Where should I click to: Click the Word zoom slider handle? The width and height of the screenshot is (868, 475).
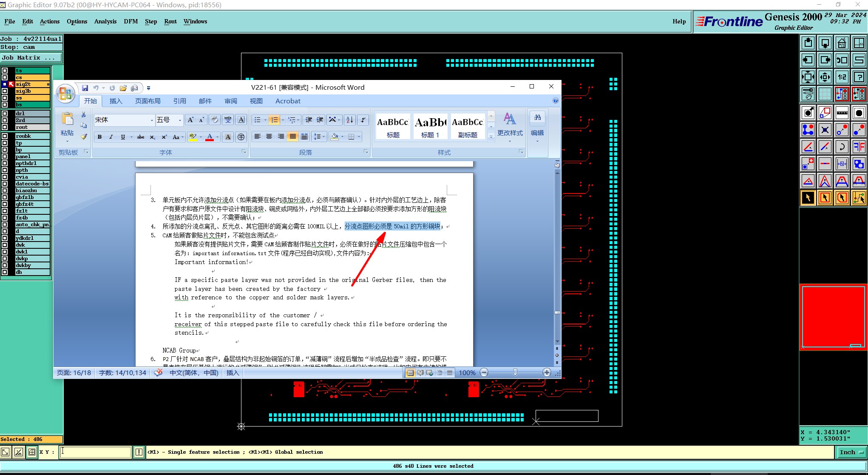[x=515, y=373]
